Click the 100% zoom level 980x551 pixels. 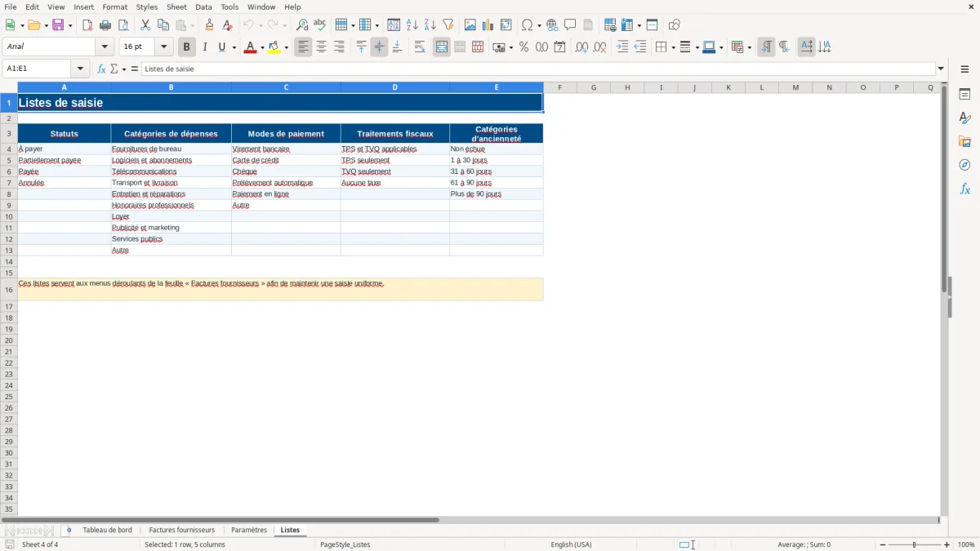pos(966,544)
